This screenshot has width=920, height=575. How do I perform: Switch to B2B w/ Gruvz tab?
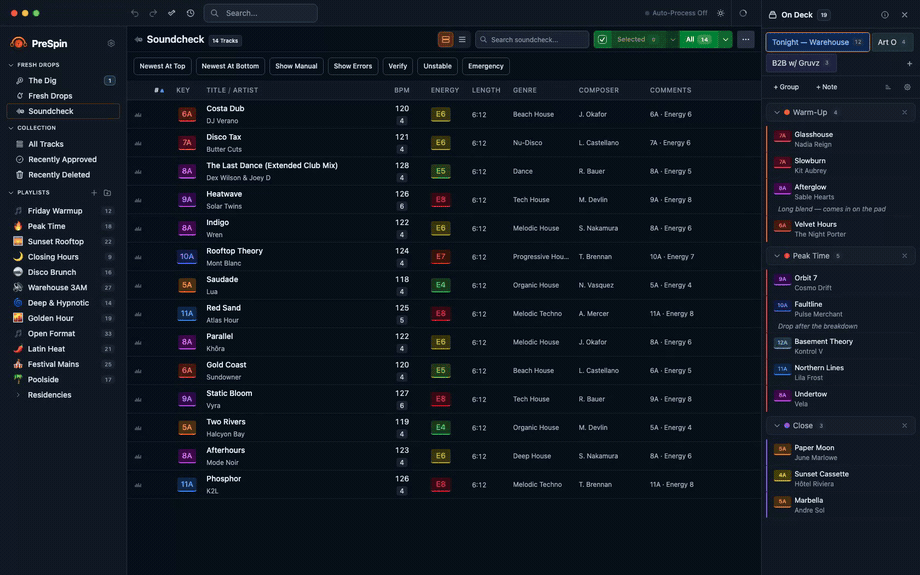tap(800, 63)
